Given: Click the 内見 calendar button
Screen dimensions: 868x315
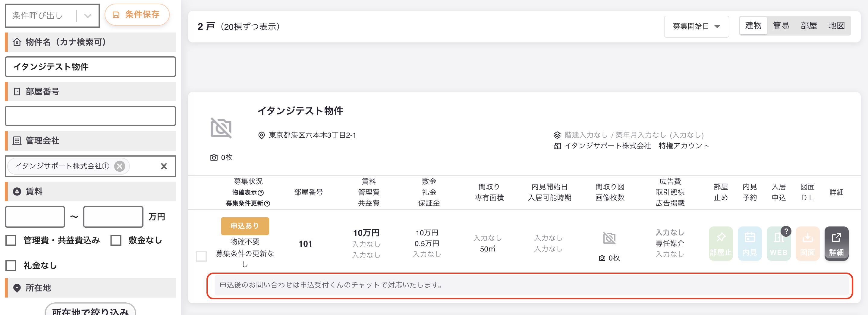Looking at the screenshot, I should click(x=750, y=244).
